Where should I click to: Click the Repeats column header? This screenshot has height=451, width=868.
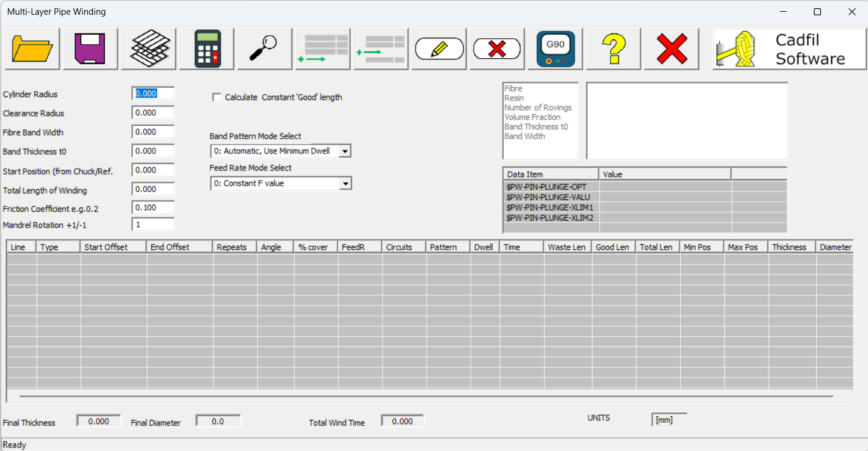tap(235, 247)
